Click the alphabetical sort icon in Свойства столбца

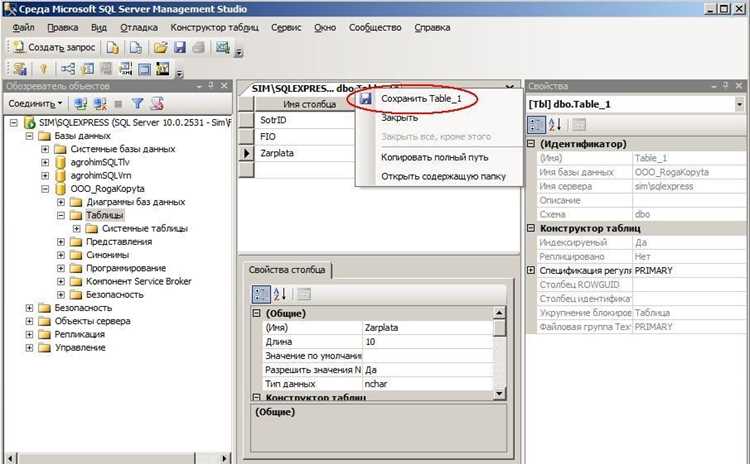pyautogui.click(x=280, y=294)
